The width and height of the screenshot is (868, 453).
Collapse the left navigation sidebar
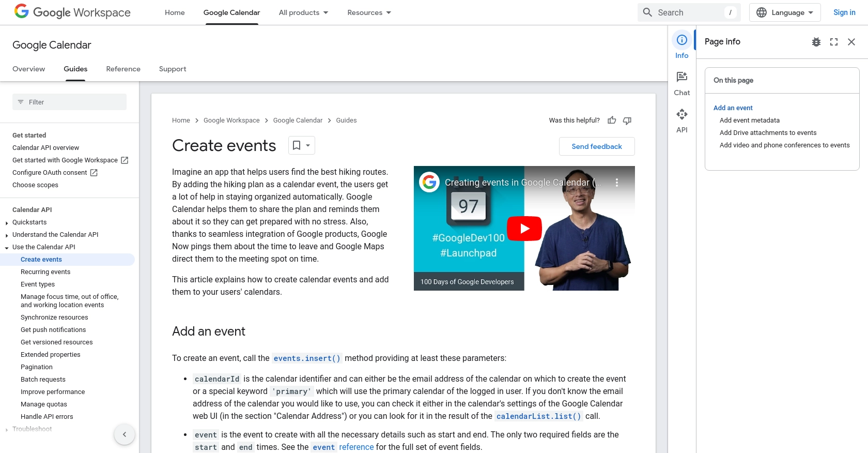click(x=125, y=434)
